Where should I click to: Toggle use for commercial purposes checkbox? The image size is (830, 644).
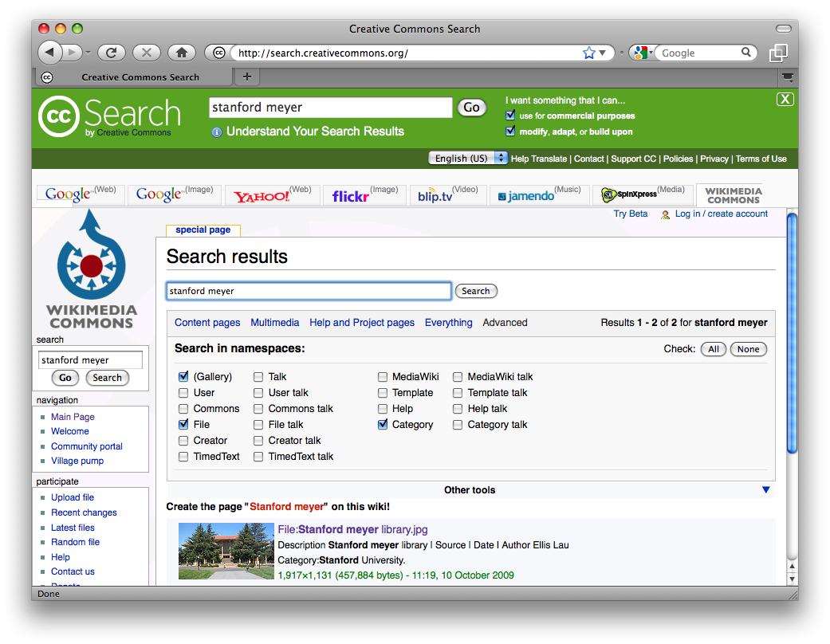[510, 116]
